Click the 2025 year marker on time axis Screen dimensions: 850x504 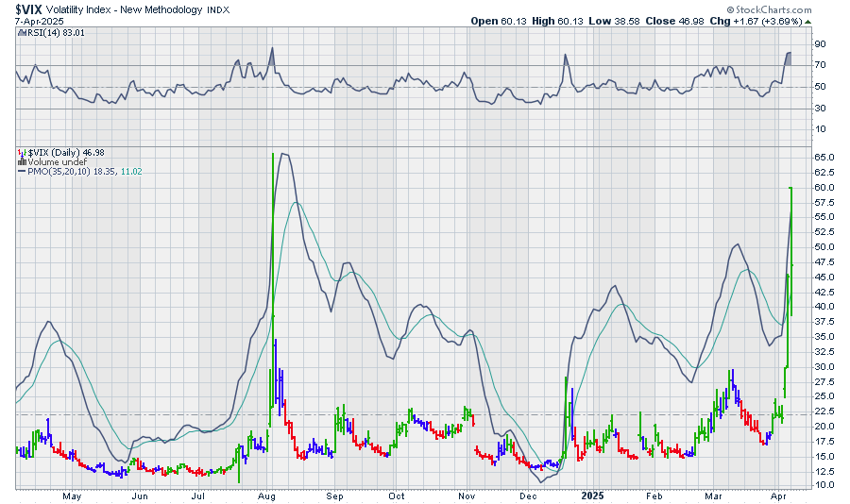tap(593, 495)
